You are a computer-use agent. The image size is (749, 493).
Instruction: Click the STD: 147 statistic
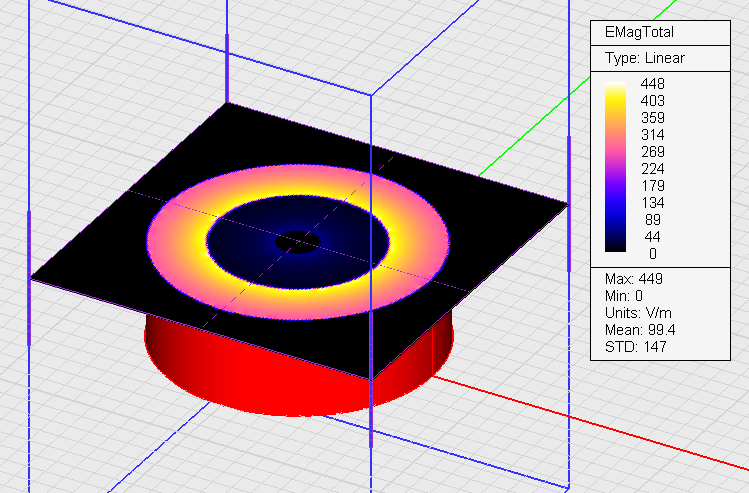[635, 346]
